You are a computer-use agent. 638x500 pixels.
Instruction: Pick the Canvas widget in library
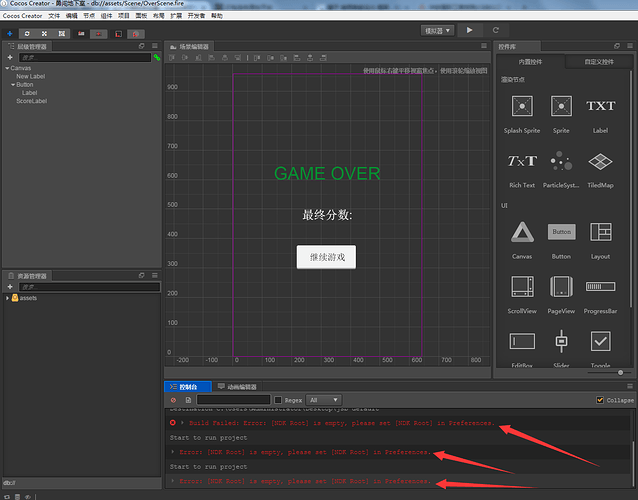(522, 240)
